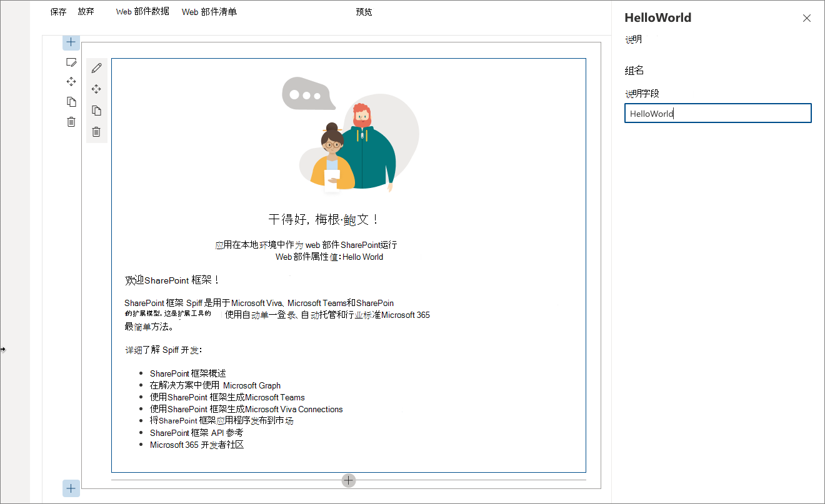Click the add section plus icon at bottom left
Screen dimensions: 825x504
pos(71,488)
